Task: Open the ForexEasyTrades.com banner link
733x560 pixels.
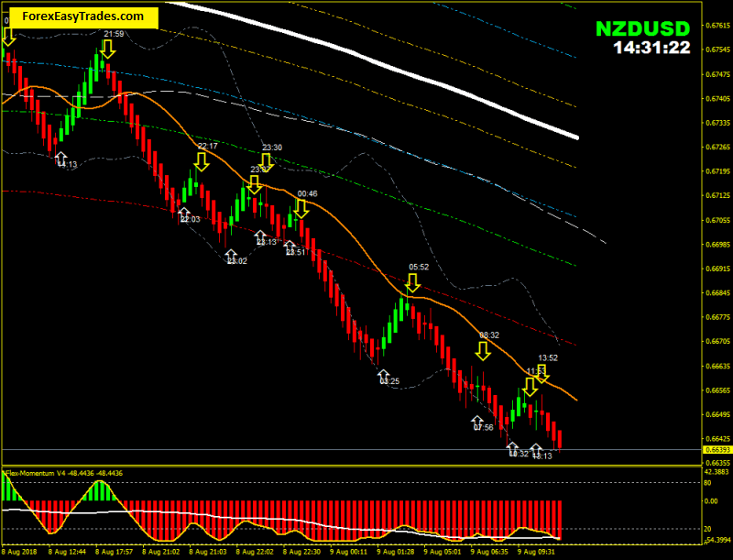Action: [x=83, y=16]
